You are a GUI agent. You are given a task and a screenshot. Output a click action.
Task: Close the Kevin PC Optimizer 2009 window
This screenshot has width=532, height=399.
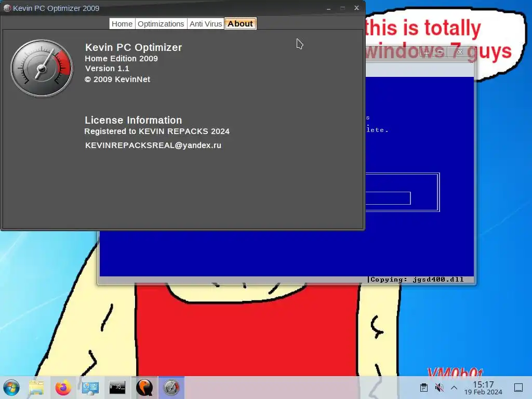356,8
